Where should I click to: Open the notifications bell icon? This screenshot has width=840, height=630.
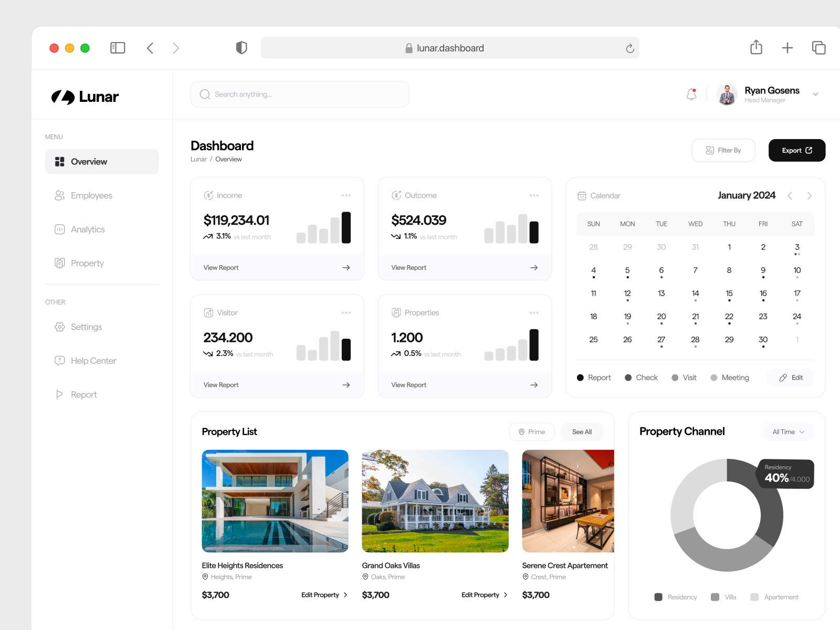(691, 94)
